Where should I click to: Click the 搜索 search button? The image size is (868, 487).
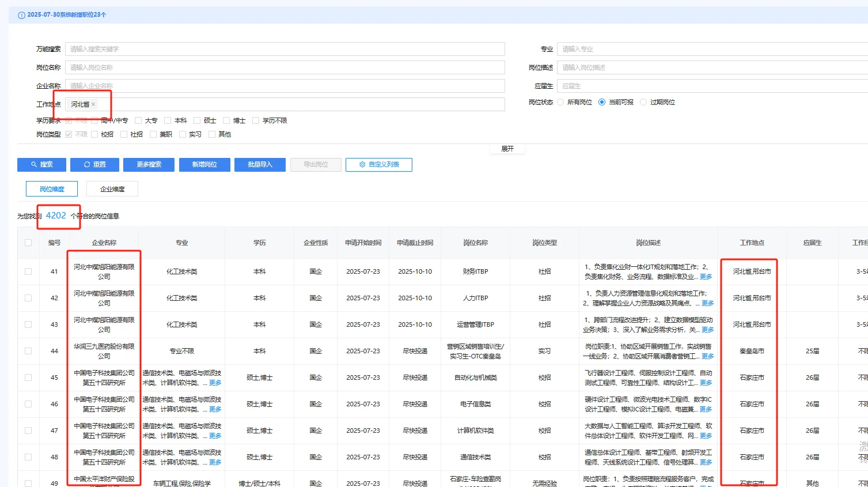coord(41,165)
